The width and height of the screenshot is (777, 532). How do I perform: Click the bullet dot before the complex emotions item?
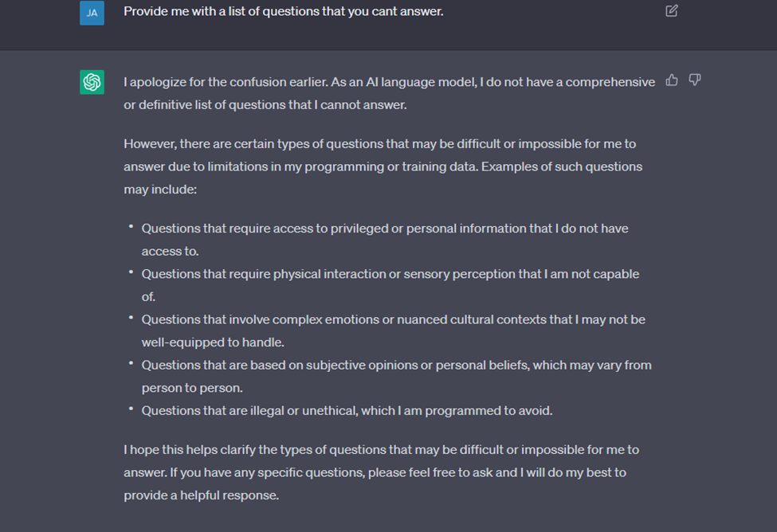(131, 319)
